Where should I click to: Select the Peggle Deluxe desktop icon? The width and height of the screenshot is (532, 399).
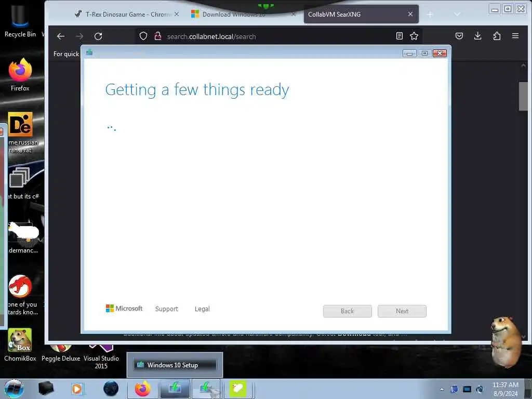(x=61, y=353)
